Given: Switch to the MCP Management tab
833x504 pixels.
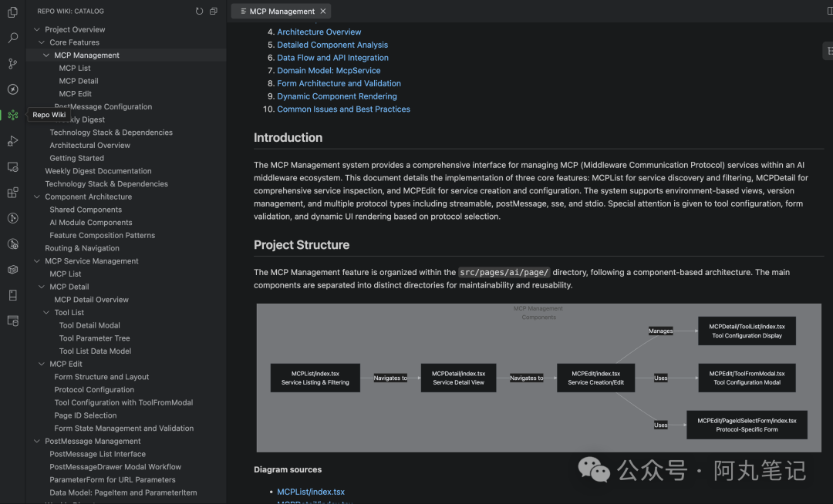Looking at the screenshot, I should [282, 11].
